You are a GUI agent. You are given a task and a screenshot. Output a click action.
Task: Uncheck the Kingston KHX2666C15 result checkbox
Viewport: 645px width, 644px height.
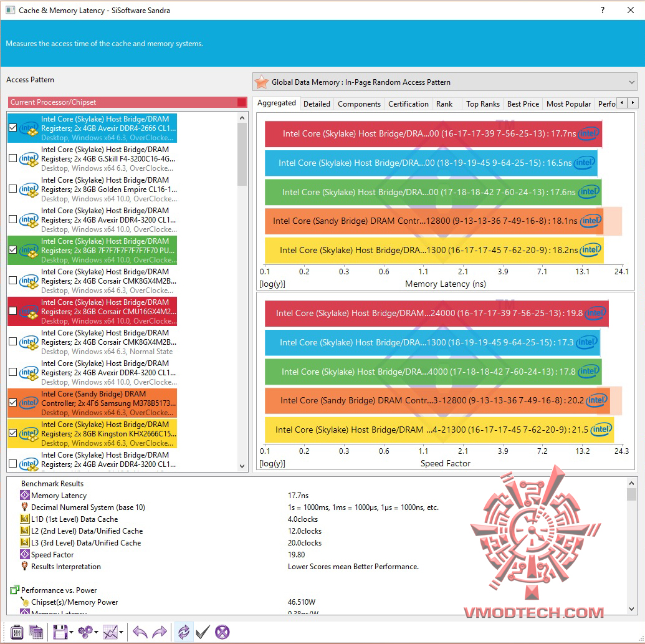click(x=12, y=433)
